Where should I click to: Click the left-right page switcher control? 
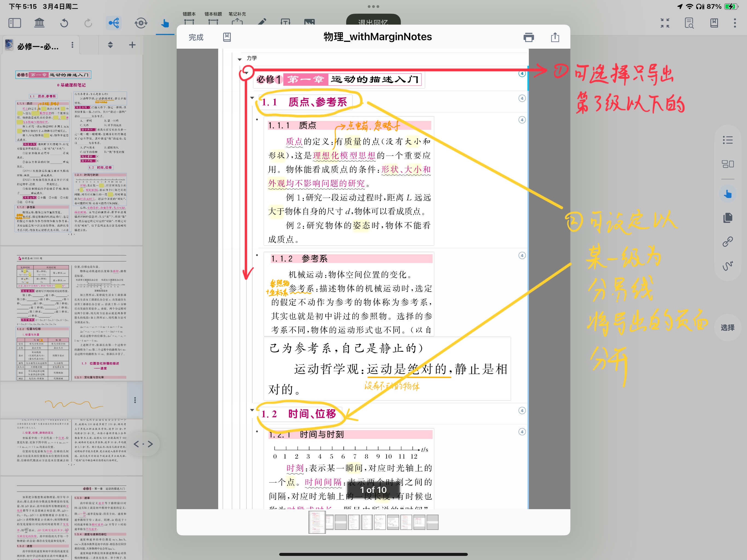tap(143, 444)
